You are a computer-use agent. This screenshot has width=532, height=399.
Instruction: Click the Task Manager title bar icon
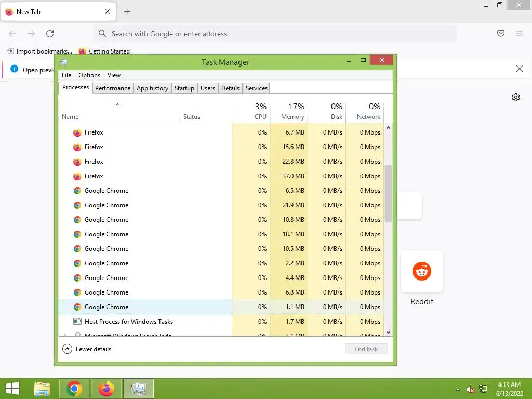point(63,62)
